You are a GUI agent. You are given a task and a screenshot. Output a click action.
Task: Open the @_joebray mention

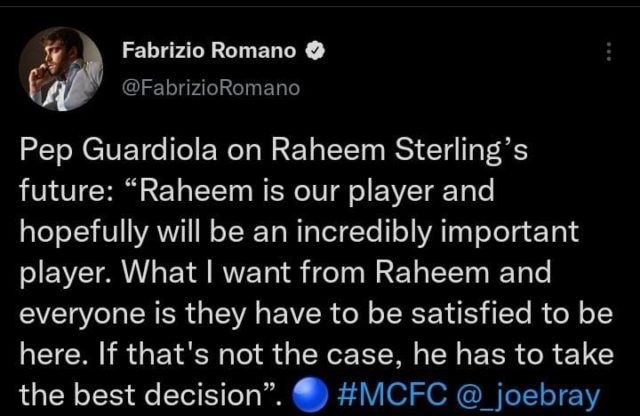(x=528, y=396)
